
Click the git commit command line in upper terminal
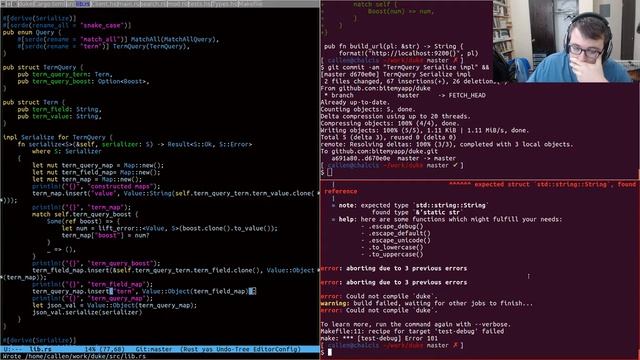point(404,67)
